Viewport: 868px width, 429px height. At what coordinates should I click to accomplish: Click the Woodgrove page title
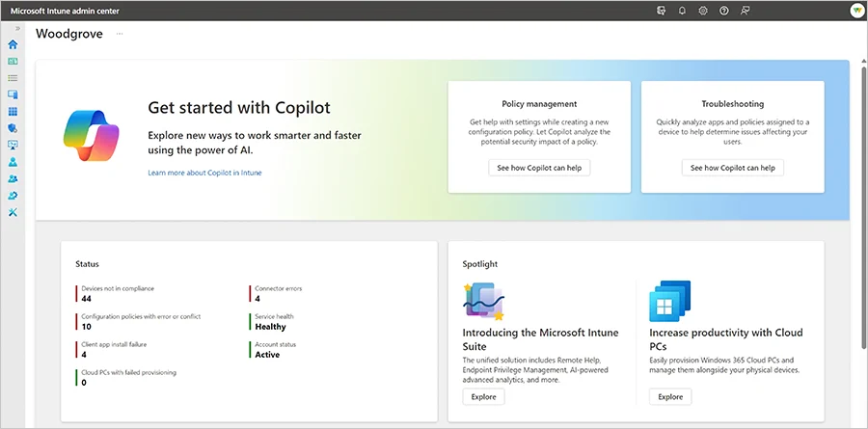click(69, 34)
